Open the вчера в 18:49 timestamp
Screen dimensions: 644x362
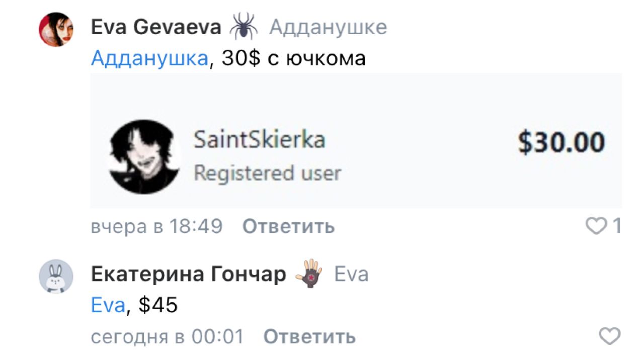pos(156,227)
